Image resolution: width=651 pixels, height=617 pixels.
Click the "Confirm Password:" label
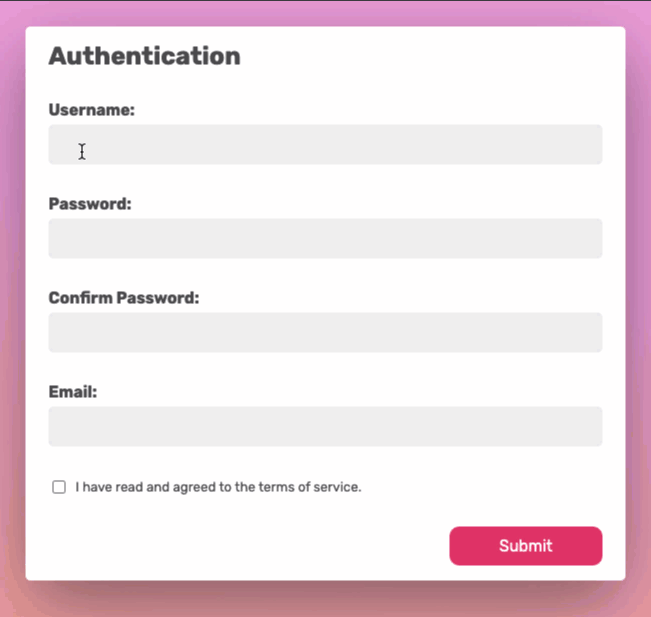coord(124,298)
